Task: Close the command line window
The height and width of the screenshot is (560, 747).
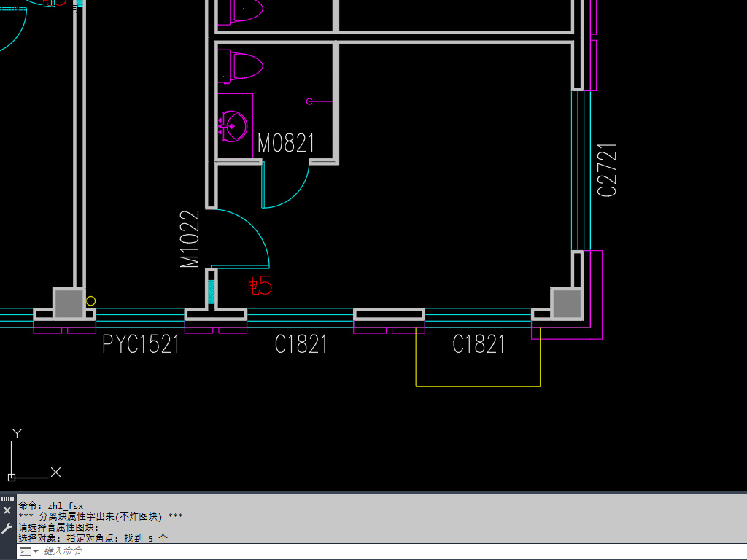Action: pos(7,510)
